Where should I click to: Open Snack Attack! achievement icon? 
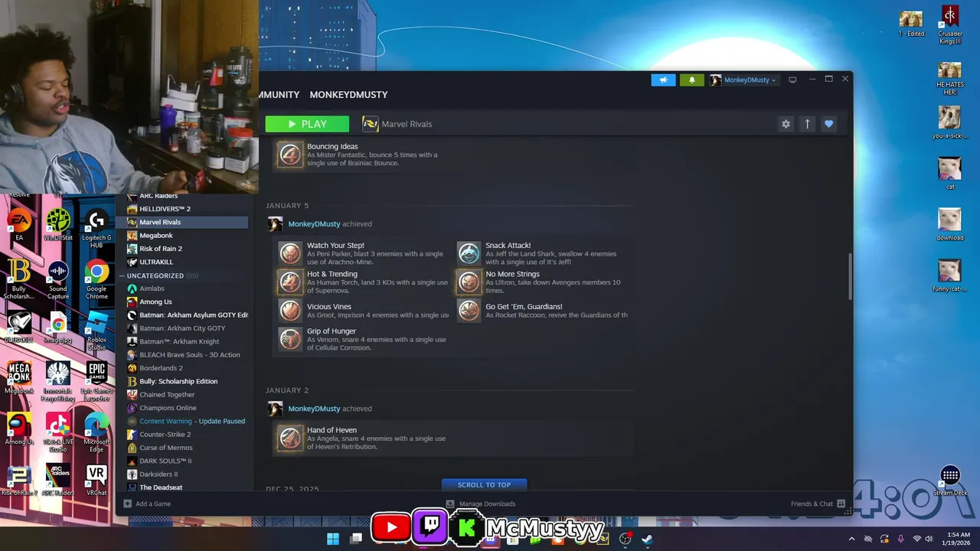coord(469,253)
